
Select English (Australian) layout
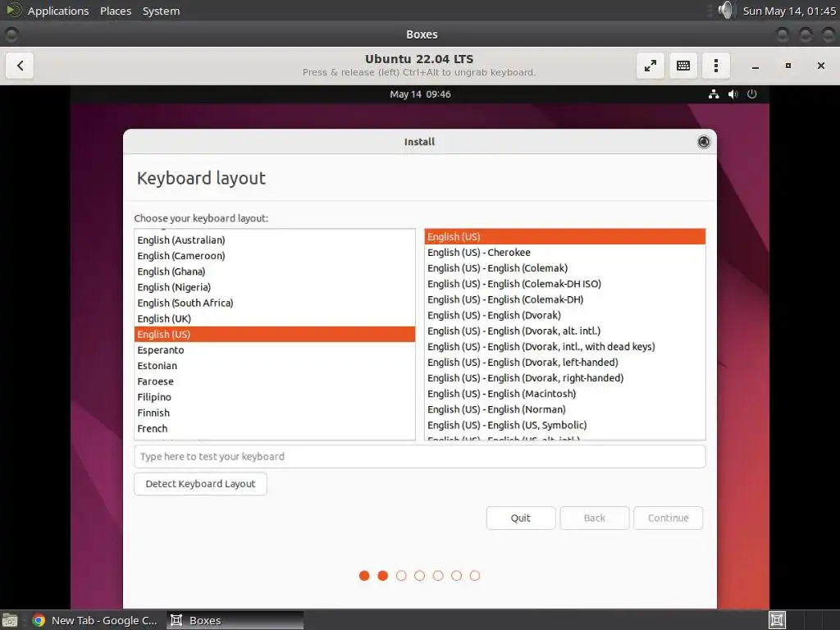(275, 240)
